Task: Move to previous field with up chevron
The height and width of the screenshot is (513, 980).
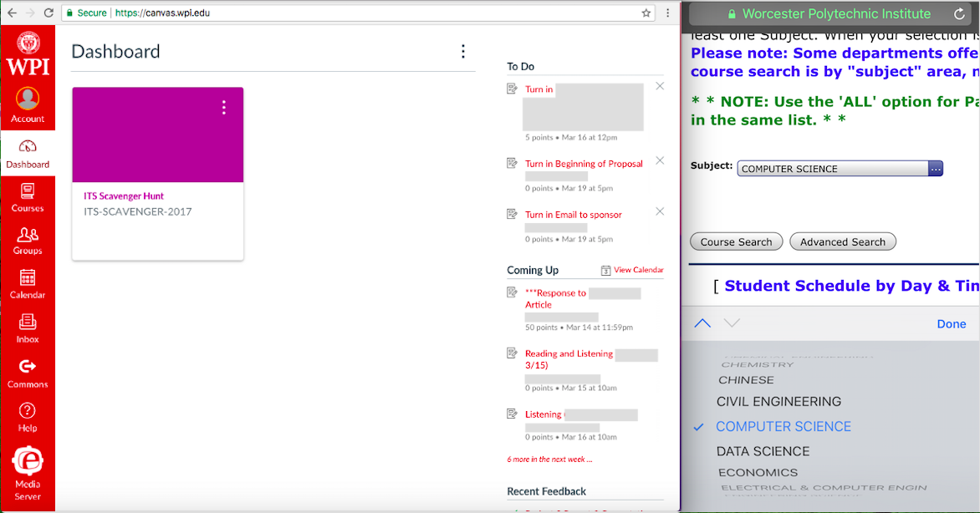Action: point(702,323)
